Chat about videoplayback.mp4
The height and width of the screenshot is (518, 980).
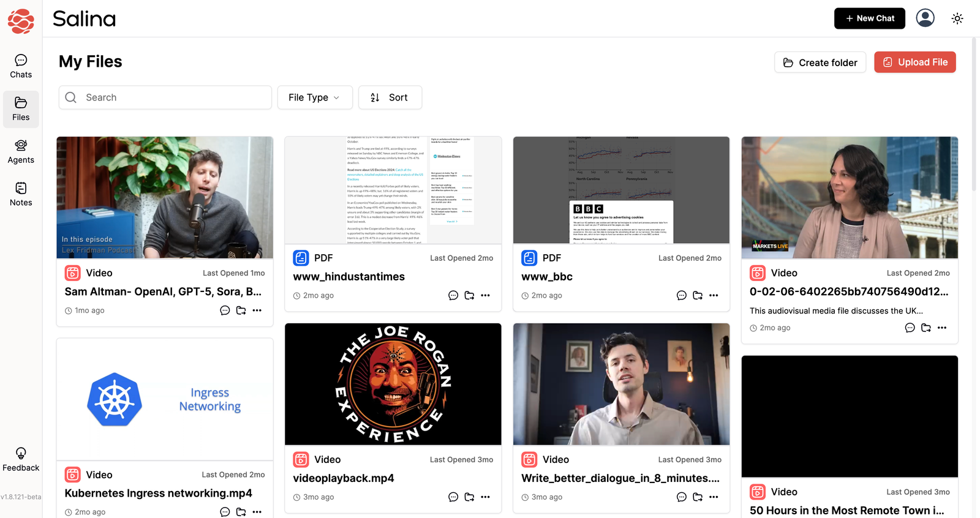tap(453, 497)
